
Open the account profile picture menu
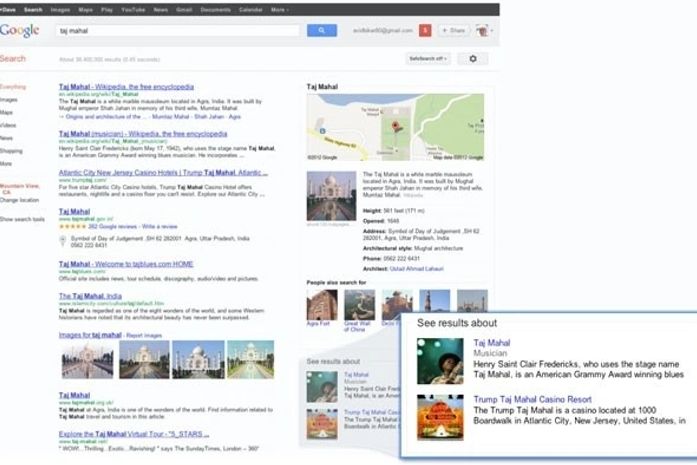pos(484,30)
